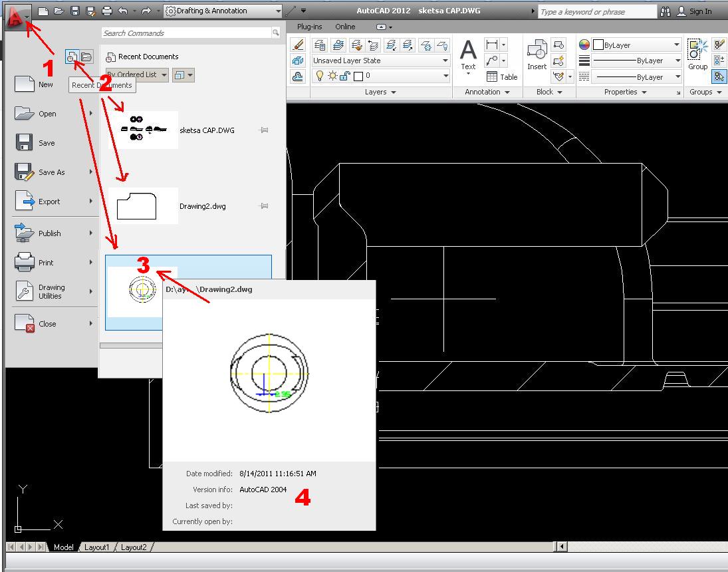
Task: Click the Plot printer icon in quick access toolbar
Action: [x=107, y=11]
